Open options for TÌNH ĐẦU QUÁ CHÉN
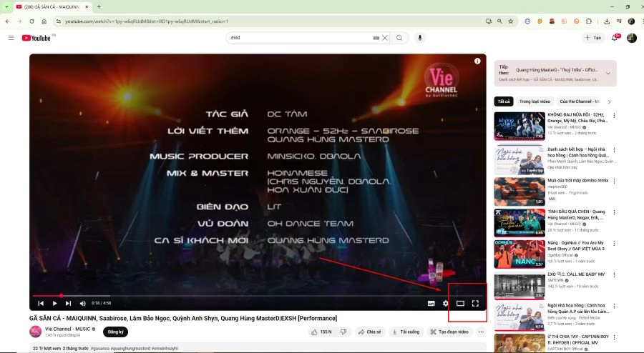Viewport: 644px width, 353px height. (614, 212)
